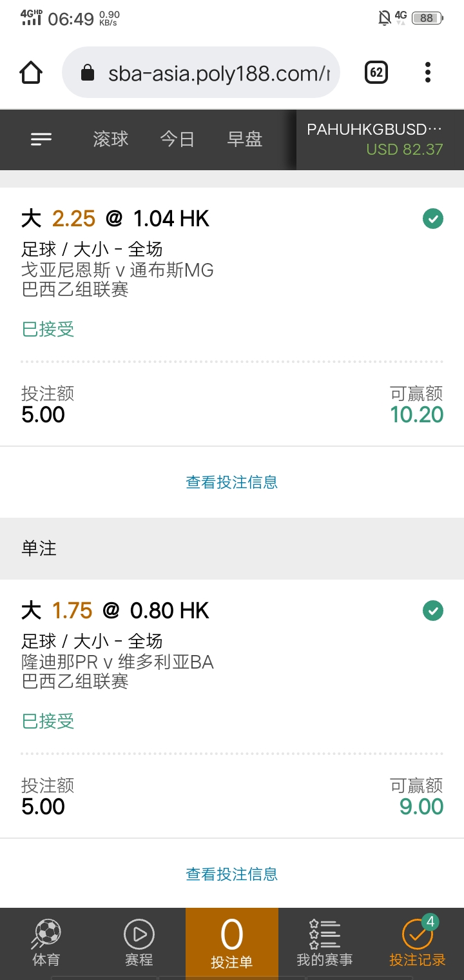Image resolution: width=464 pixels, height=980 pixels.
Task: Tap the green checkmark on 戈亚尼恩斯 bet
Action: (x=432, y=219)
